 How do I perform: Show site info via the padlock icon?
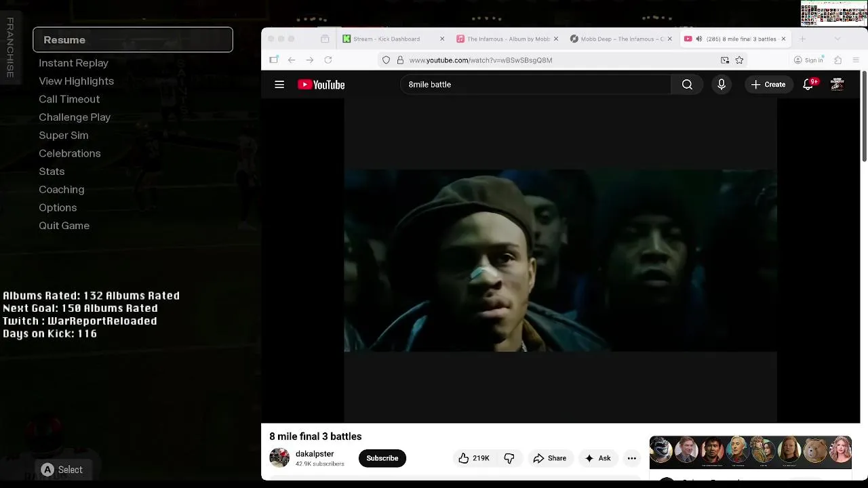[x=400, y=60]
